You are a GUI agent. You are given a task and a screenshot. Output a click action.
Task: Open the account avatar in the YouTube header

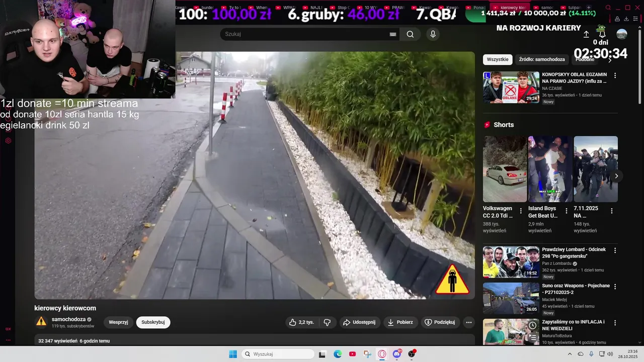(x=622, y=34)
